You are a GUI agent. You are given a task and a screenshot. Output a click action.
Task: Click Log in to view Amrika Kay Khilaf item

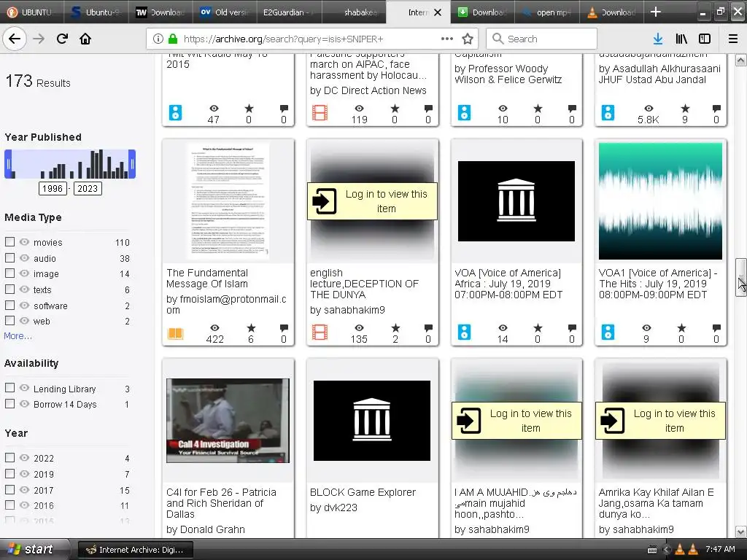[660, 421]
